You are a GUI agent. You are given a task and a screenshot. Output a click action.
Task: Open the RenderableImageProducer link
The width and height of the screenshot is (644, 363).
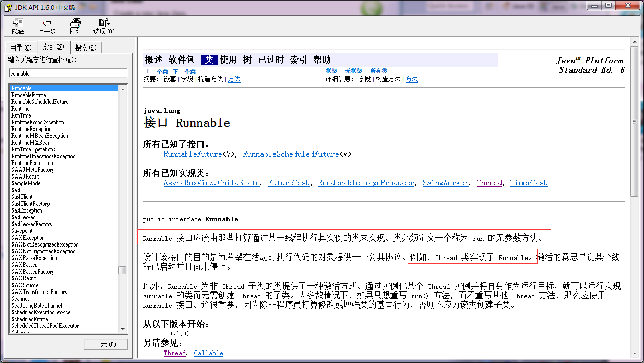(366, 183)
